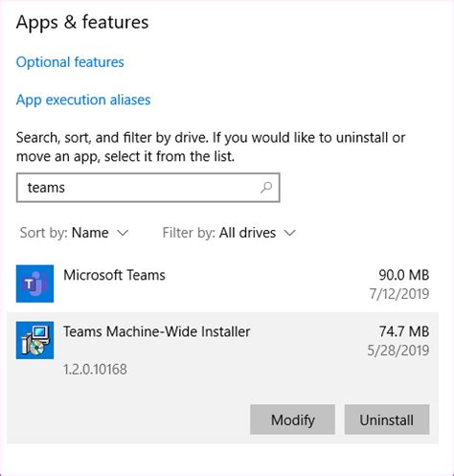Uninstall the Teams Machine-Wide Installer
Screen dimensions: 454x476
[x=387, y=419]
